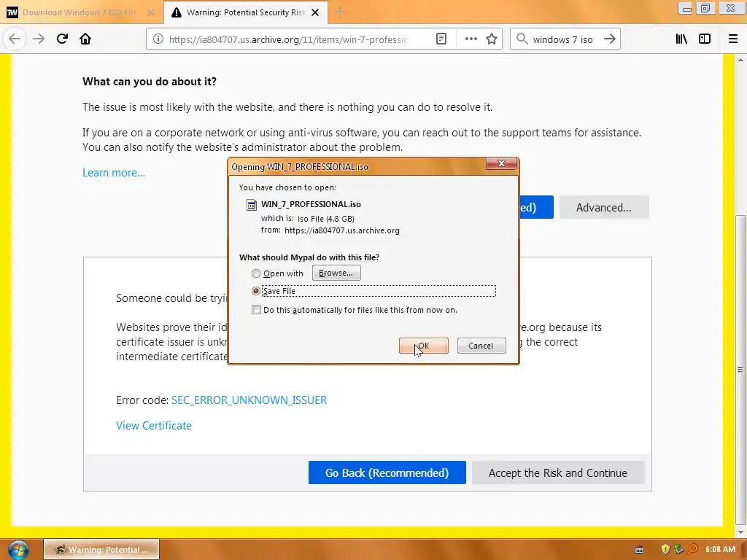Viewport: 747px width, 560px height.
Task: Open a new tab with plus icon
Action: (340, 12)
